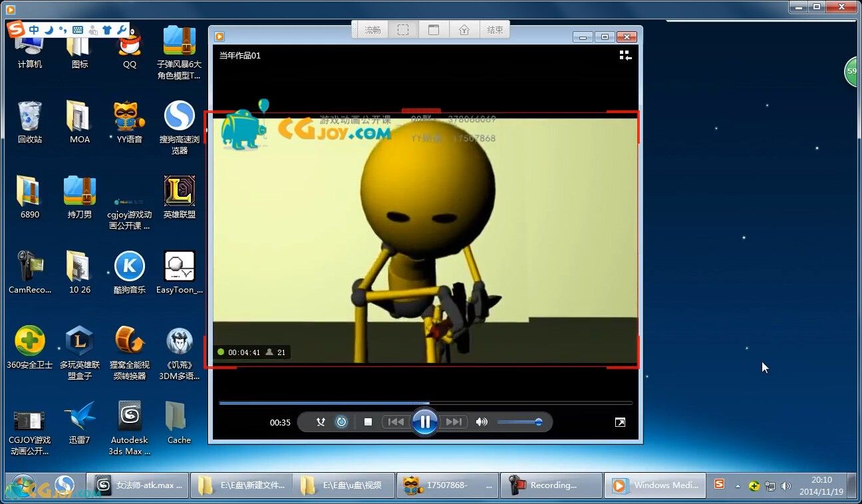Click the Sogou user account icon
Screen dimensions: 862x504
click(x=93, y=30)
